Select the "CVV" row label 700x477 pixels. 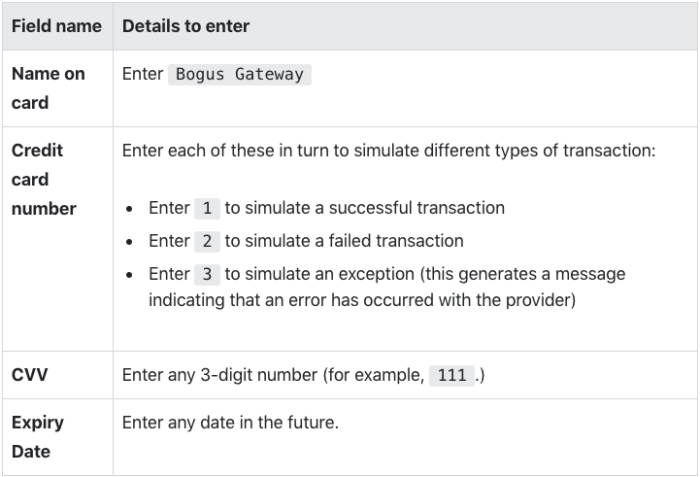click(30, 375)
